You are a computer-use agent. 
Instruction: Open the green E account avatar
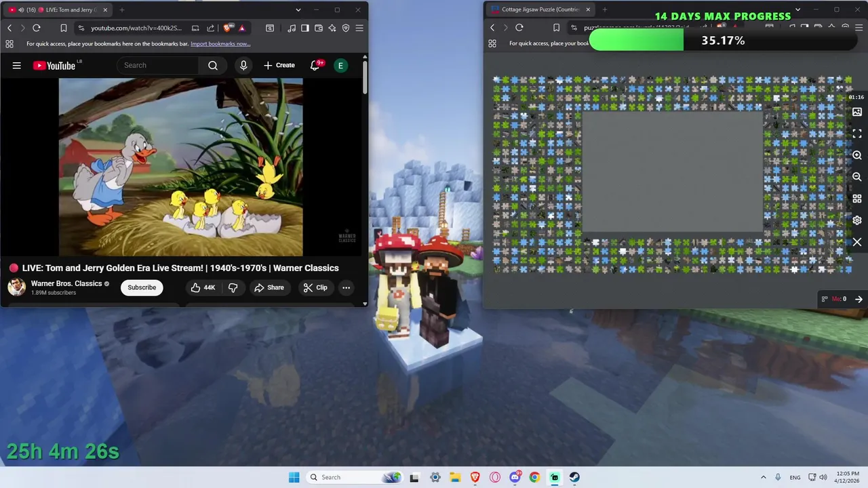pyautogui.click(x=340, y=65)
